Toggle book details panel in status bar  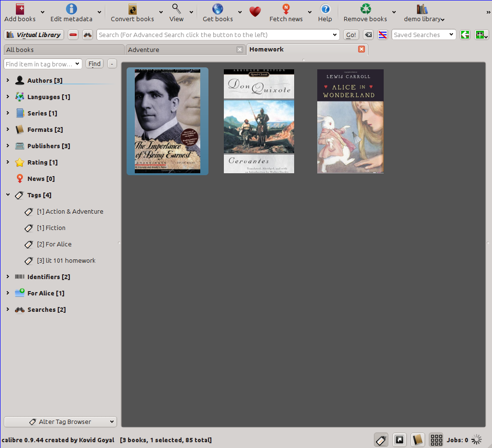pyautogui.click(x=418, y=440)
